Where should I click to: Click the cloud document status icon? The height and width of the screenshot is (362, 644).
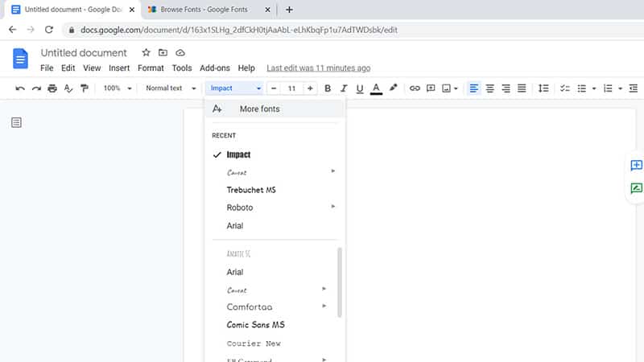pyautogui.click(x=180, y=53)
